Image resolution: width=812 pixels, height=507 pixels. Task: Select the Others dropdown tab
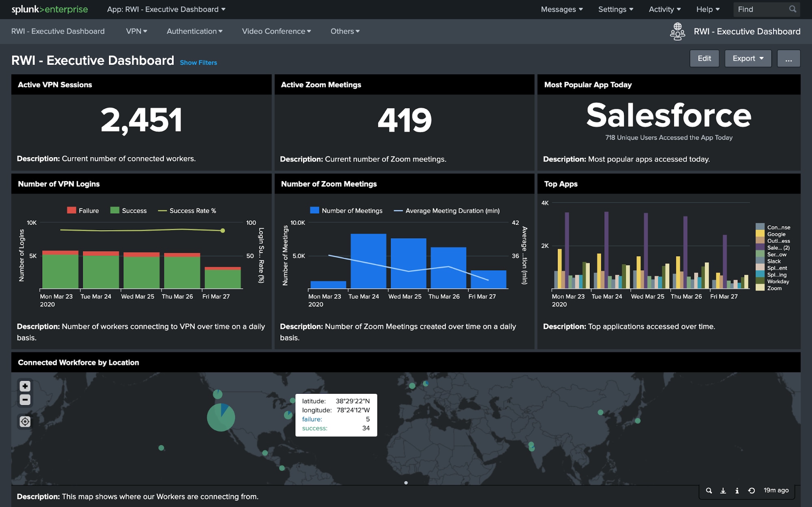click(x=345, y=31)
